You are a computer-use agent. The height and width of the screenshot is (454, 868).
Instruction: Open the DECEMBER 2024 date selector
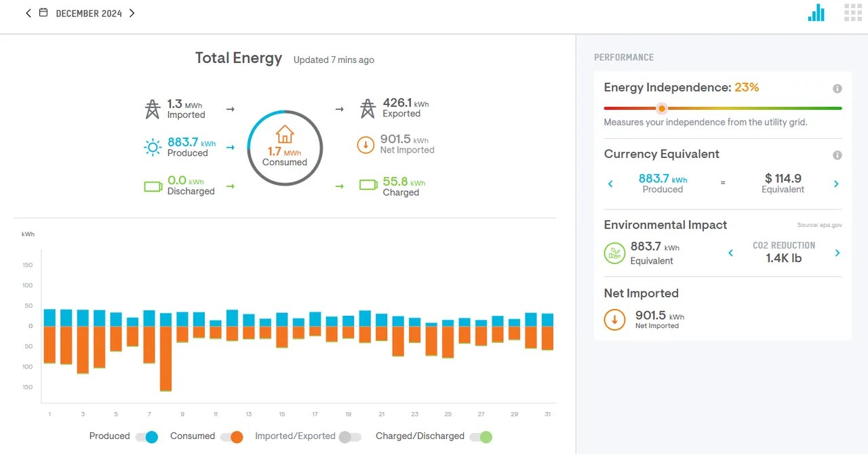coord(89,14)
